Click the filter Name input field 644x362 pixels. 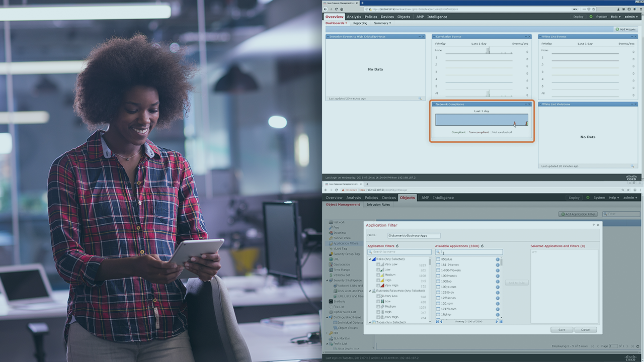414,235
